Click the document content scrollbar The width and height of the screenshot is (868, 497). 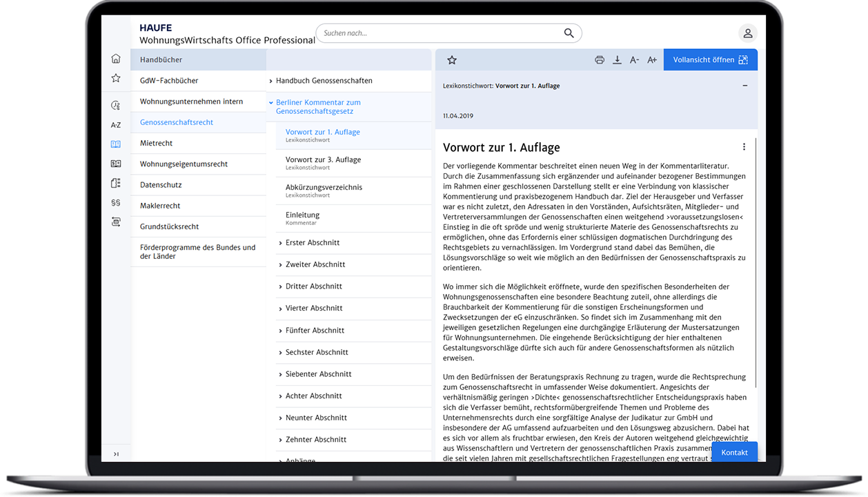tap(756, 262)
